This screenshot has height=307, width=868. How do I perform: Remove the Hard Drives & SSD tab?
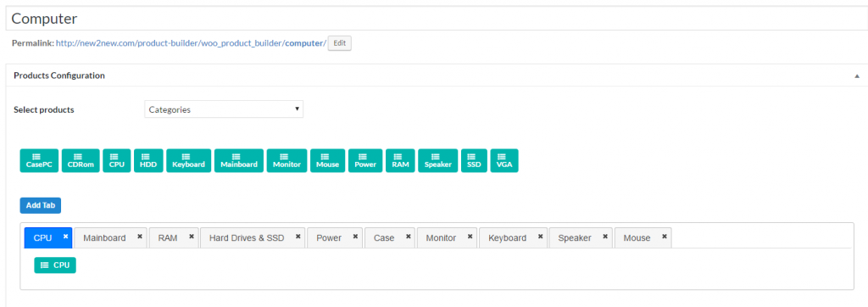pyautogui.click(x=298, y=237)
